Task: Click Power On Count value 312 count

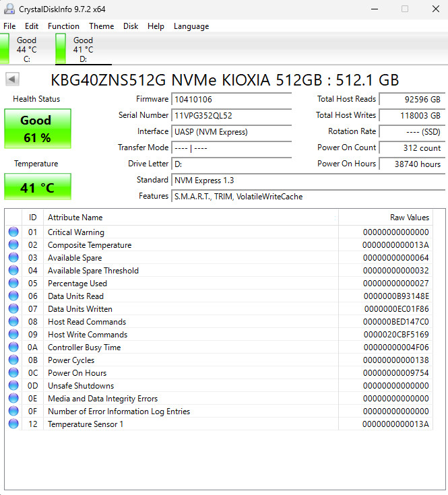Action: click(x=412, y=147)
